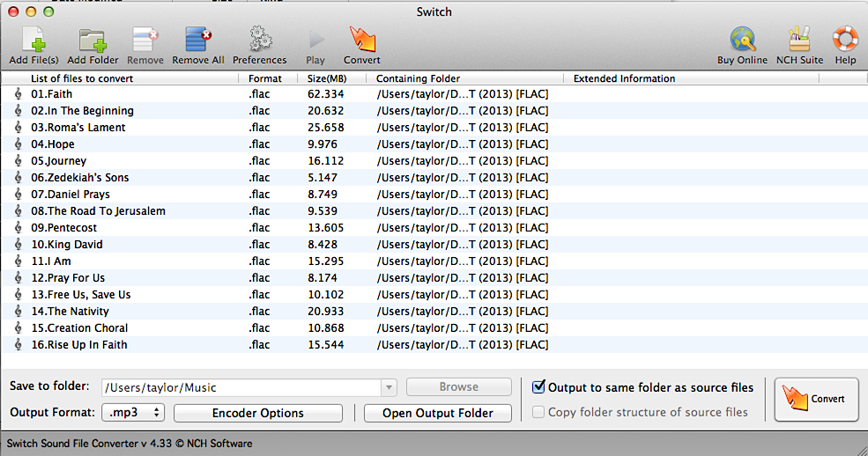868x456 pixels.
Task: Open the NCH Suite toolbar icon
Action: point(799,41)
